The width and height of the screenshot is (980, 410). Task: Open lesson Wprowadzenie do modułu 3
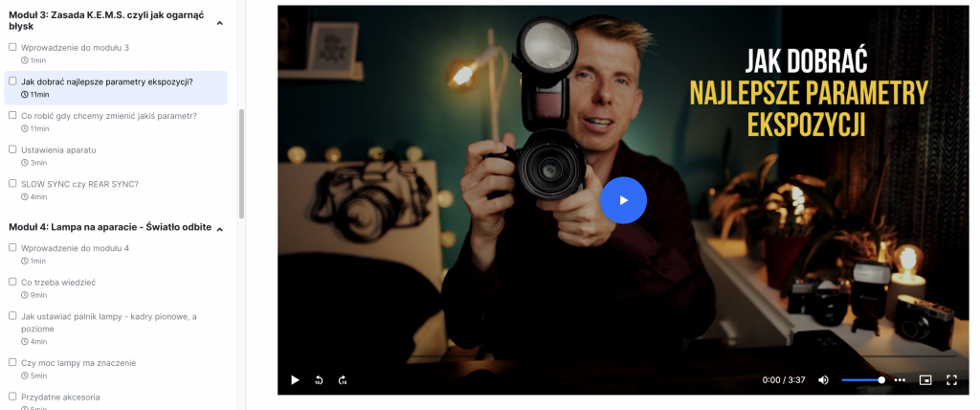tap(75, 48)
